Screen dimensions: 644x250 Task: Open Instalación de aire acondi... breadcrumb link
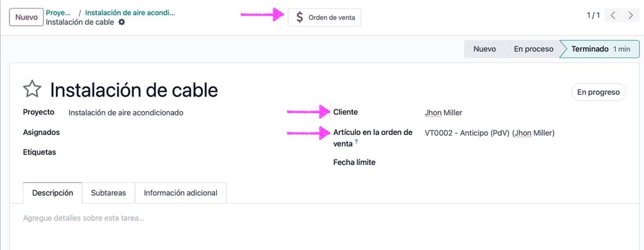[130, 13]
